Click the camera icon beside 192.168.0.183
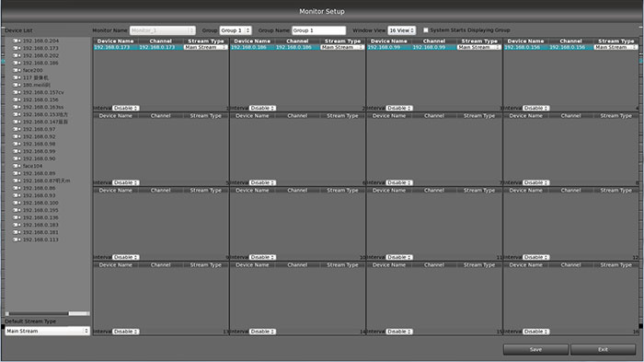Screen dimensions: 644x362 [x=17, y=225]
